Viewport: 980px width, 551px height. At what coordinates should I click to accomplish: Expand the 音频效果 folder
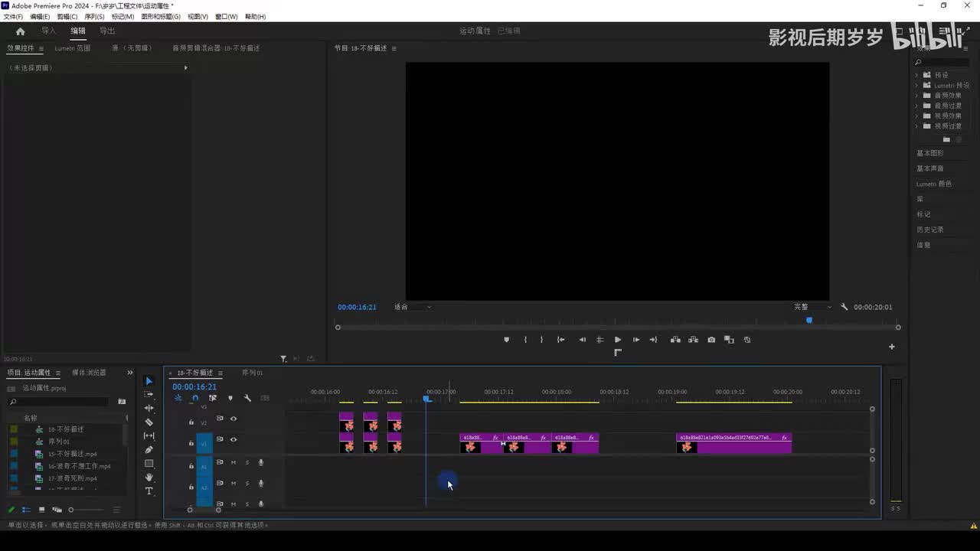click(917, 96)
